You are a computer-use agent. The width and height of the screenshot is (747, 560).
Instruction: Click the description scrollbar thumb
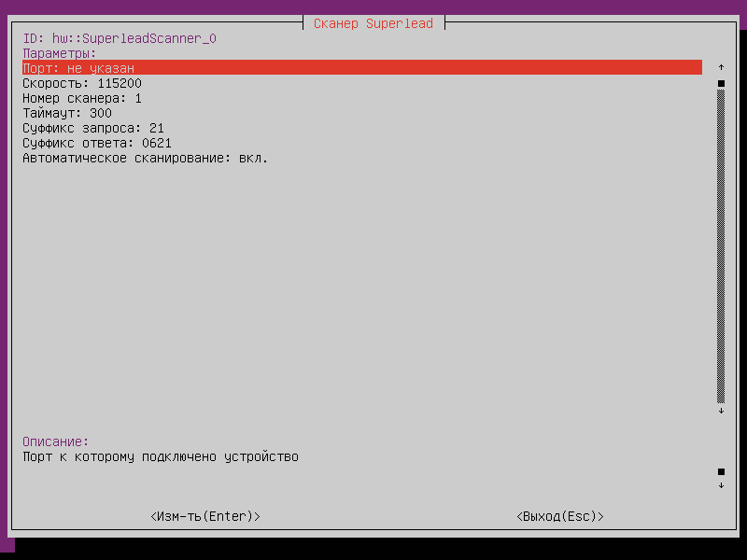pos(721,471)
